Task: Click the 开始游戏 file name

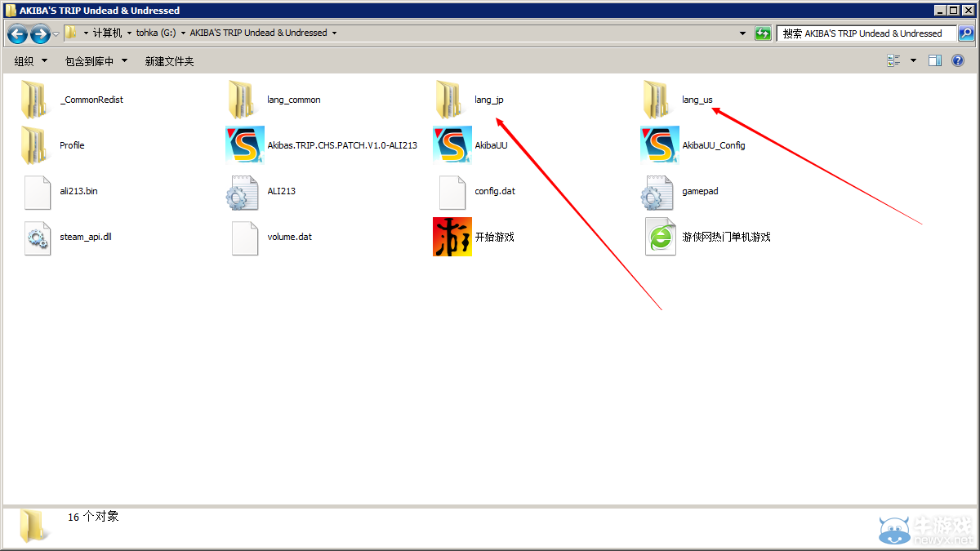Action: 494,237
